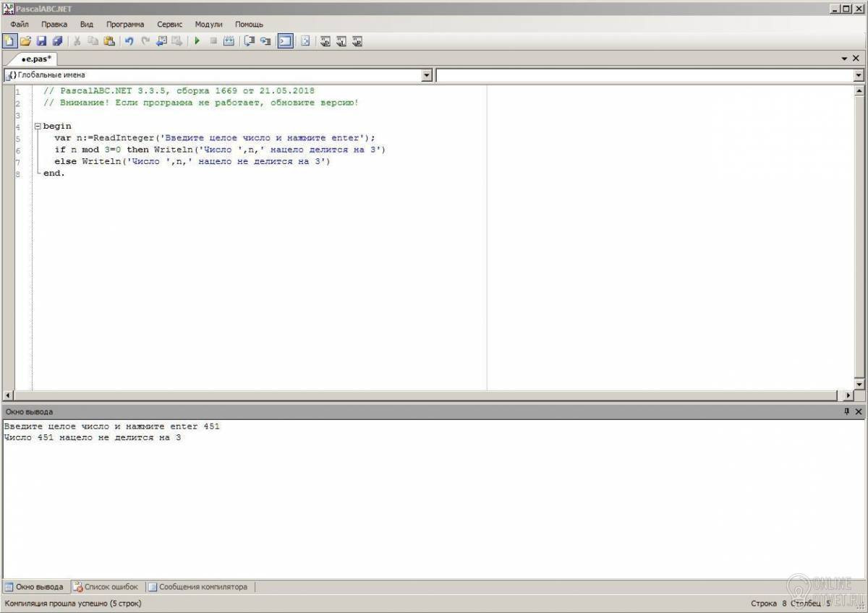Click the 'else Writeln' code line
Viewport: 868px width, 613px height.
click(x=192, y=161)
